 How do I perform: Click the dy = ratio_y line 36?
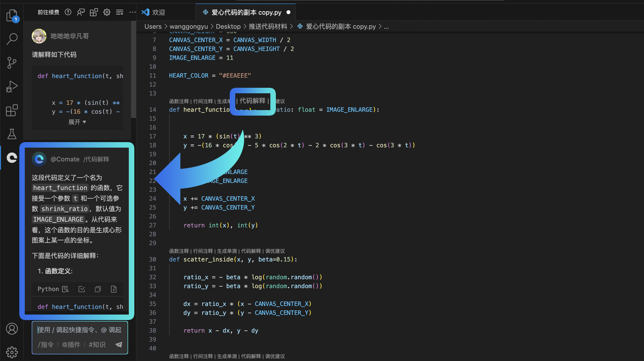coord(247,313)
